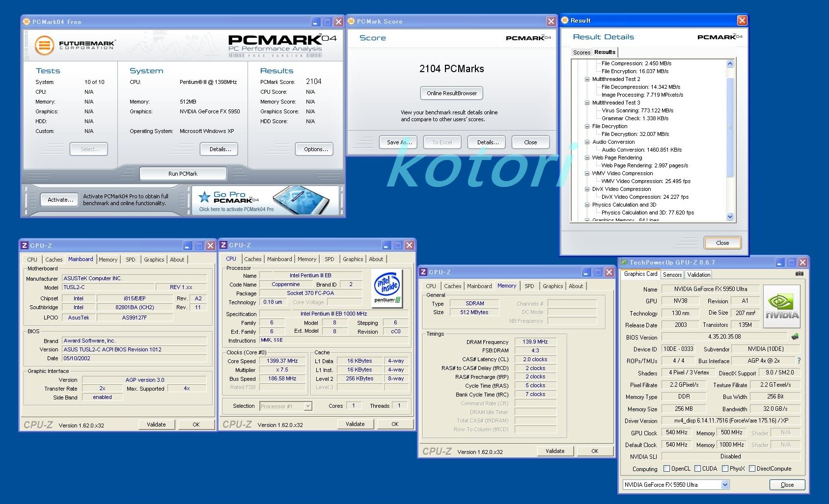Click Validate in CPU-Z Mainboard window
The height and width of the screenshot is (504, 829).
pos(156,424)
